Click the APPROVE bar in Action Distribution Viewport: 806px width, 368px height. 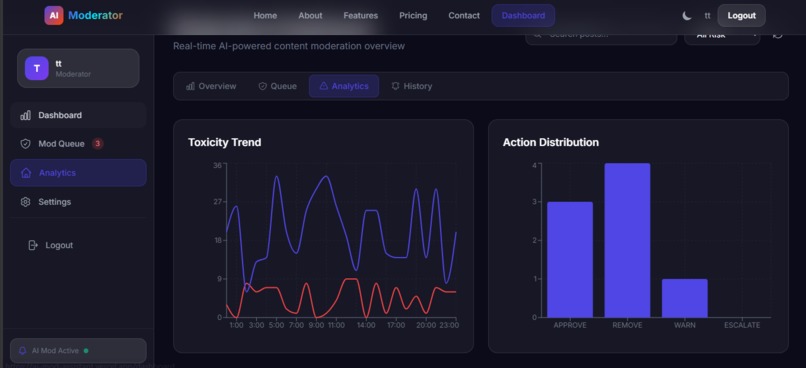click(570, 260)
